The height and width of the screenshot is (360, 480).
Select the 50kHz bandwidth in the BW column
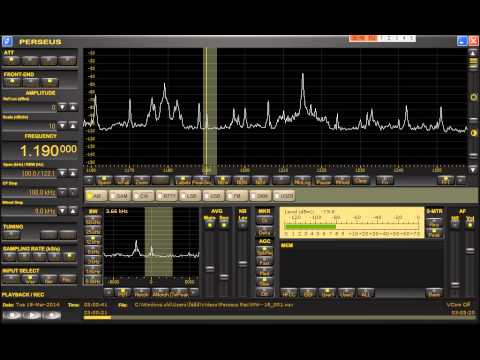click(x=93, y=221)
